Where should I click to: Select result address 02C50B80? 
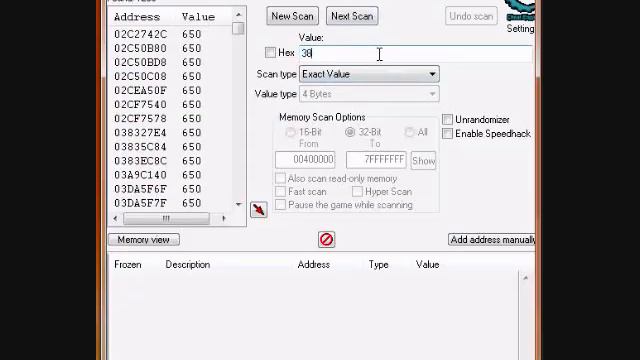point(141,48)
